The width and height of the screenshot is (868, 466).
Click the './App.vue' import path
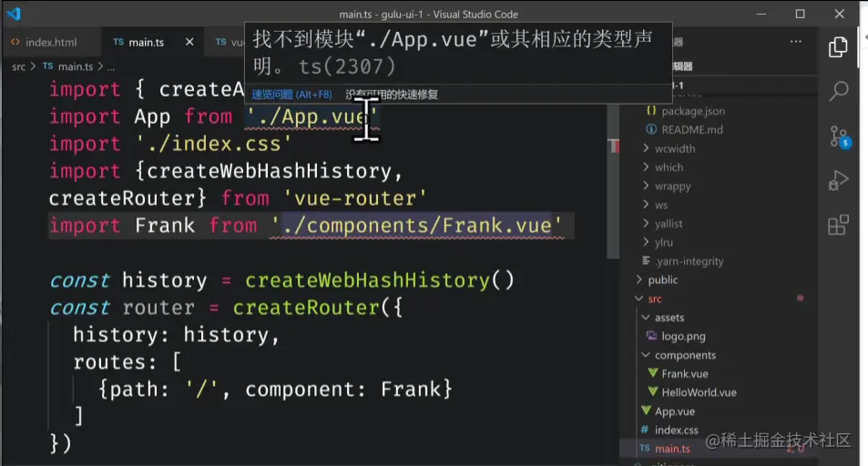click(x=312, y=116)
